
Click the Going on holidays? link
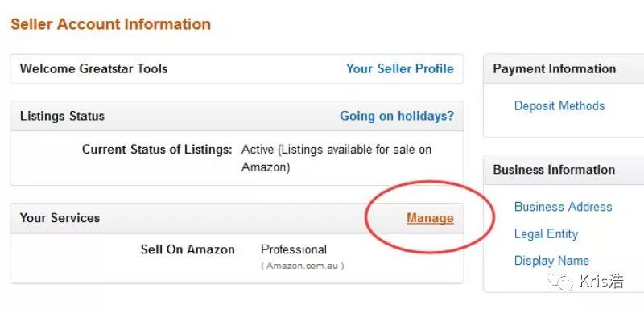click(x=397, y=116)
